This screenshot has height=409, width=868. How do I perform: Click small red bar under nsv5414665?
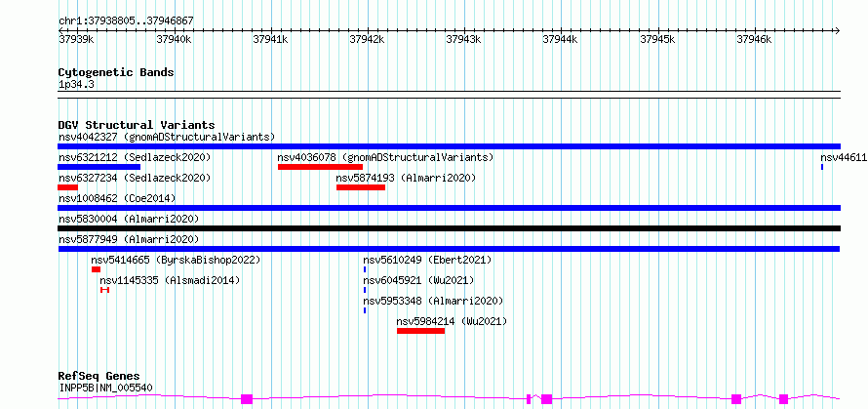point(96,269)
